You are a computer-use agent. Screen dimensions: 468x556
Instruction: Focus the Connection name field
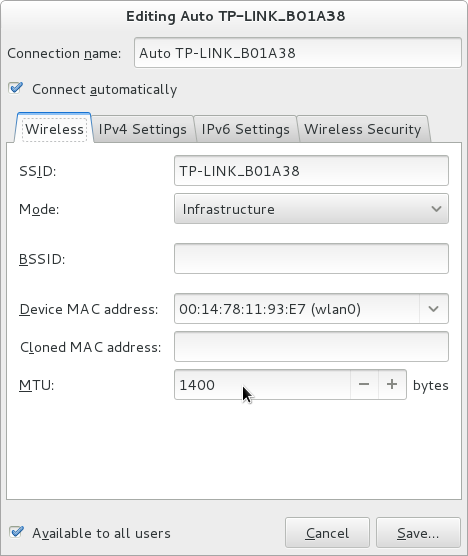tap(298, 52)
